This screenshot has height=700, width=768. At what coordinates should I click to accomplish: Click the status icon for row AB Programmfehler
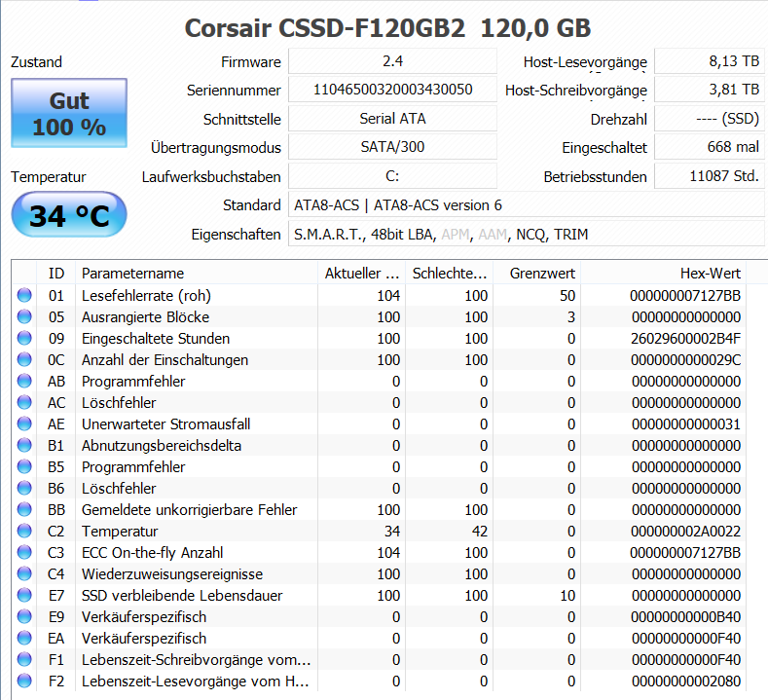coord(24,381)
